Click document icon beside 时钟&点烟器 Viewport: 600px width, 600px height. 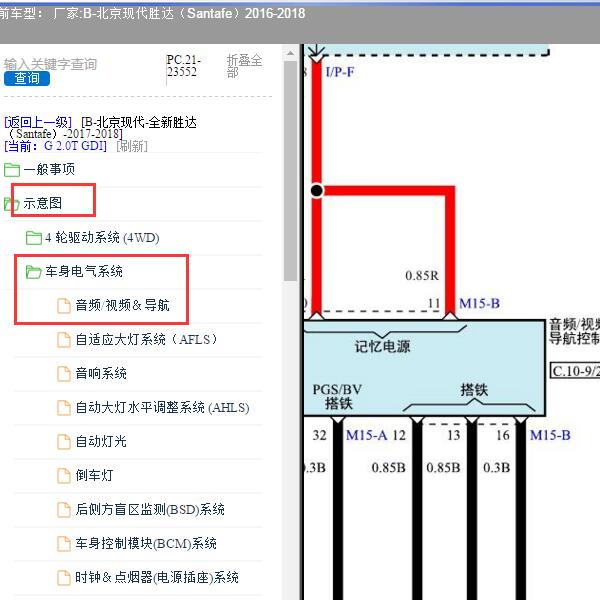(x=64, y=578)
